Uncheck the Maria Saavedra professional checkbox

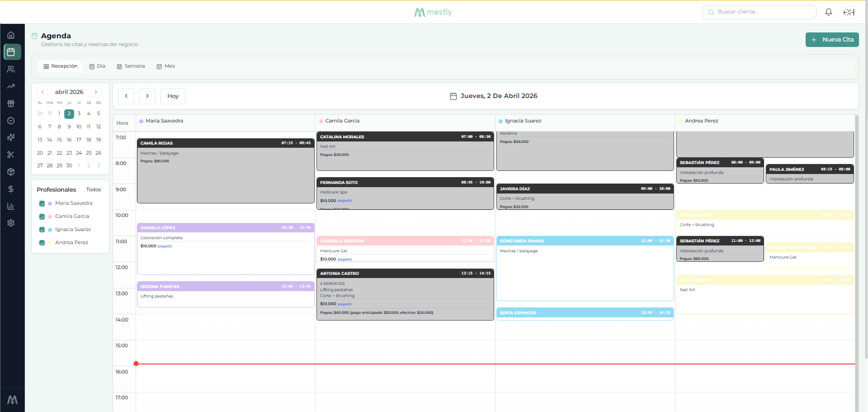(x=42, y=204)
